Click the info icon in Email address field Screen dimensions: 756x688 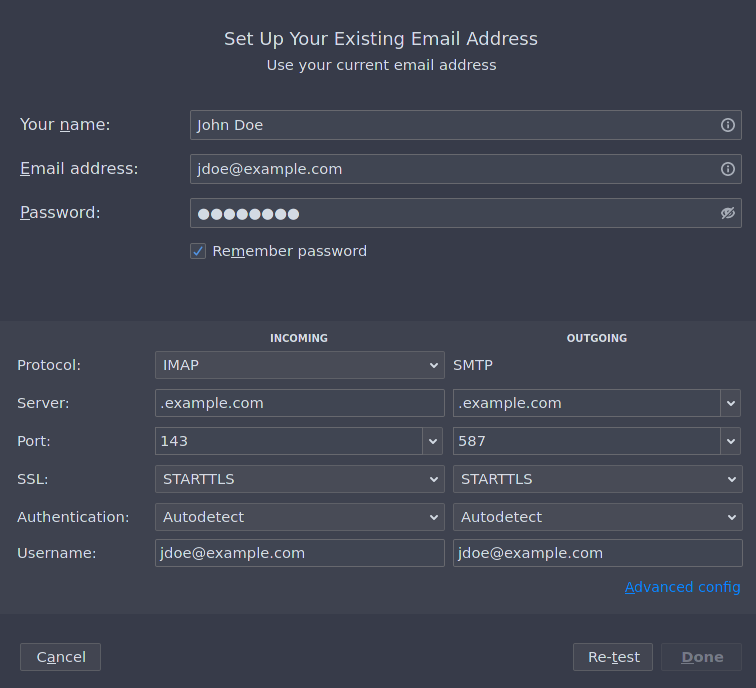click(x=728, y=169)
